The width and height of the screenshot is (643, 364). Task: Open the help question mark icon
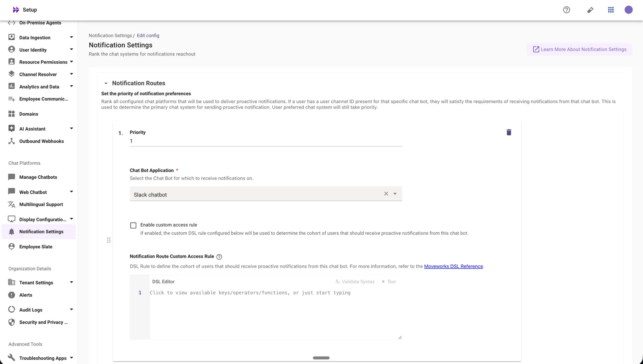[x=567, y=10]
